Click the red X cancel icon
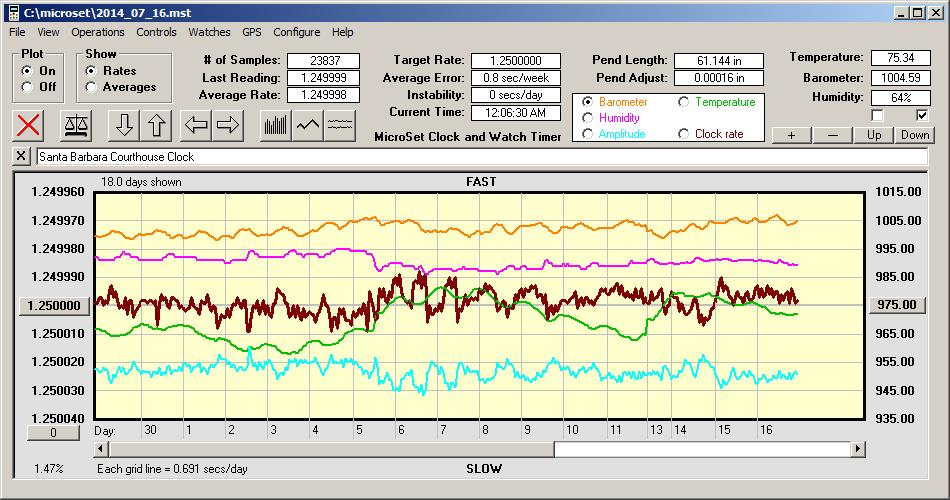 pos(28,125)
